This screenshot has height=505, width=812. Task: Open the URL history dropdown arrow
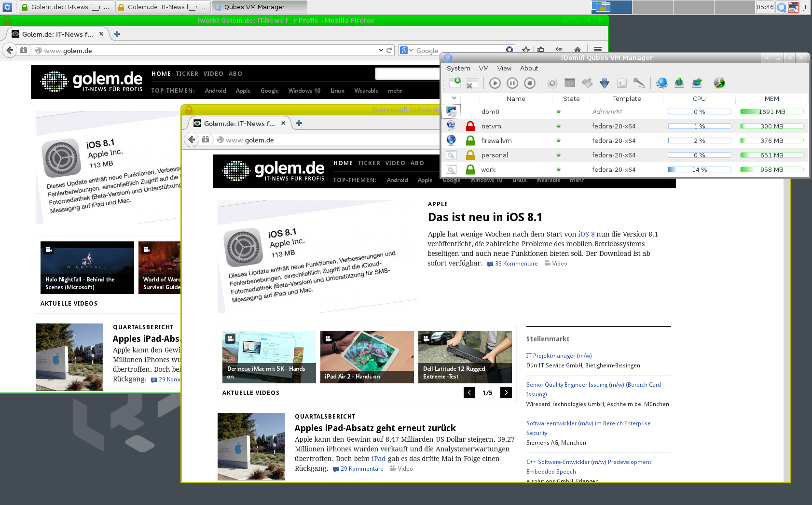tap(381, 50)
